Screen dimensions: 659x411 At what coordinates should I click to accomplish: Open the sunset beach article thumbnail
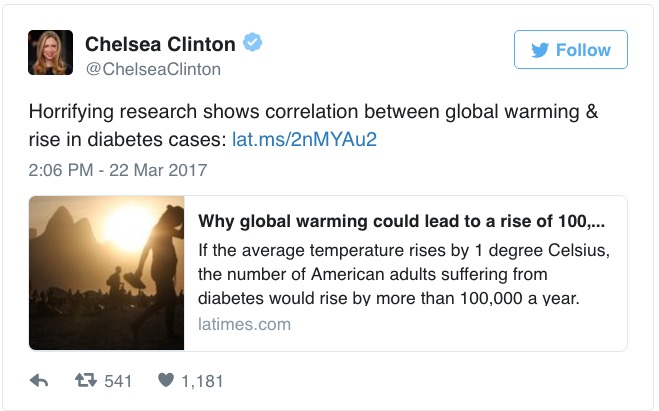coord(107,273)
